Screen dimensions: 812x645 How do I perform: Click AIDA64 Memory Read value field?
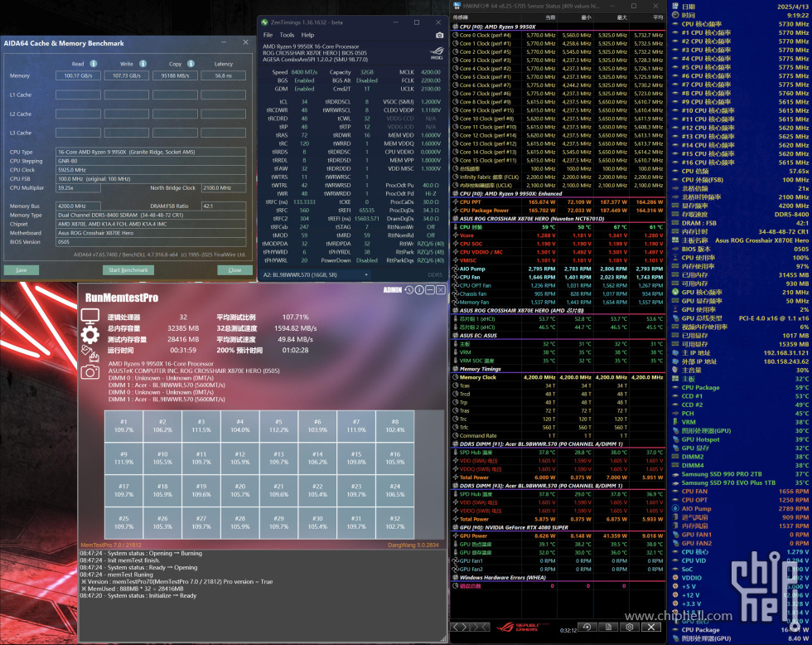pyautogui.click(x=78, y=75)
